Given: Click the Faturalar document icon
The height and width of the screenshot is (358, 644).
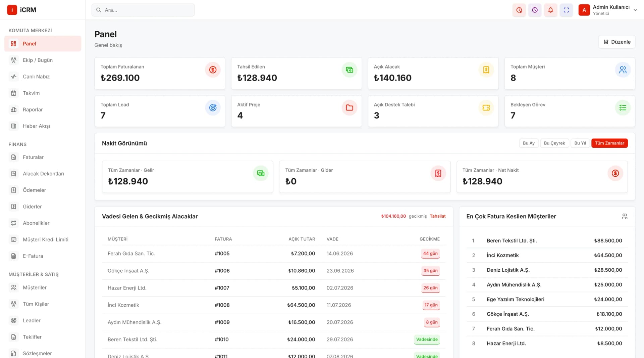Looking at the screenshot, I should point(13,157).
